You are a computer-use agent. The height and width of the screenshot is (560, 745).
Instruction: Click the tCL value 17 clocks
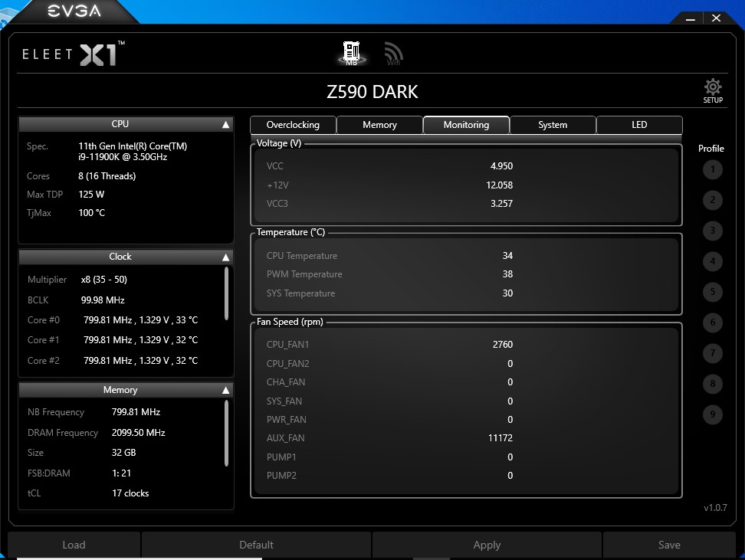[x=130, y=493]
